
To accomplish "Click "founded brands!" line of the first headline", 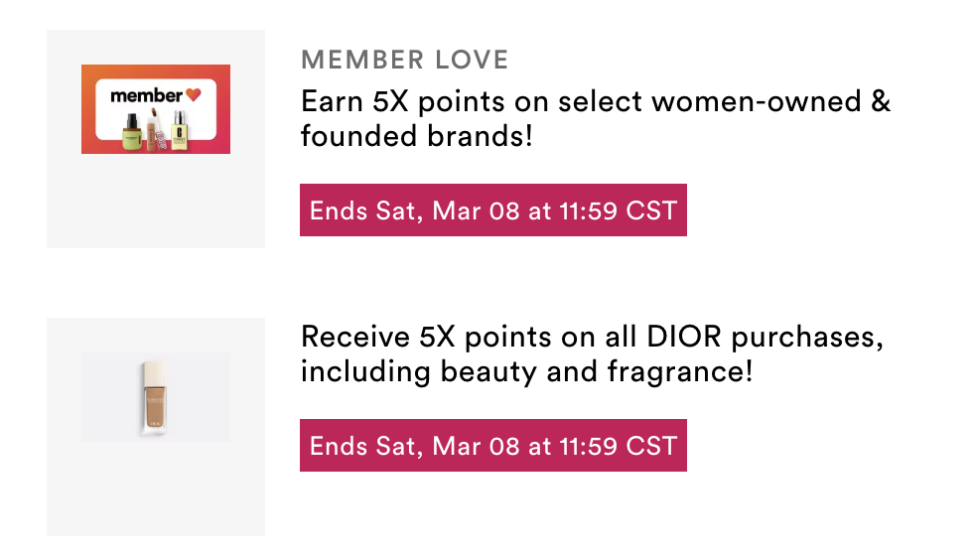I will [x=417, y=136].
